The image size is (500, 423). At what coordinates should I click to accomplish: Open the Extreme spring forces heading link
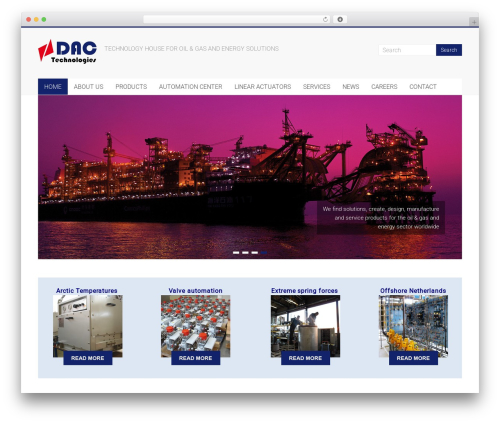[304, 291]
